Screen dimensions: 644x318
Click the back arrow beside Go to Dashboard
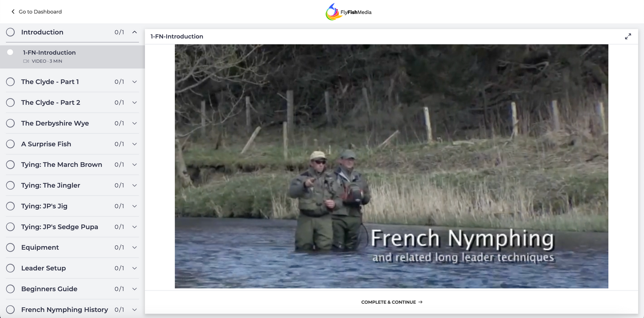13,12
